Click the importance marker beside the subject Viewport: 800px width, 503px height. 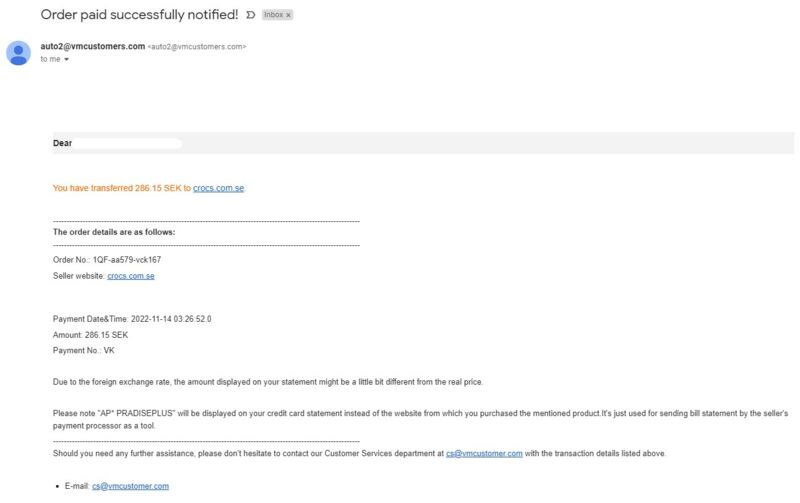click(x=251, y=15)
